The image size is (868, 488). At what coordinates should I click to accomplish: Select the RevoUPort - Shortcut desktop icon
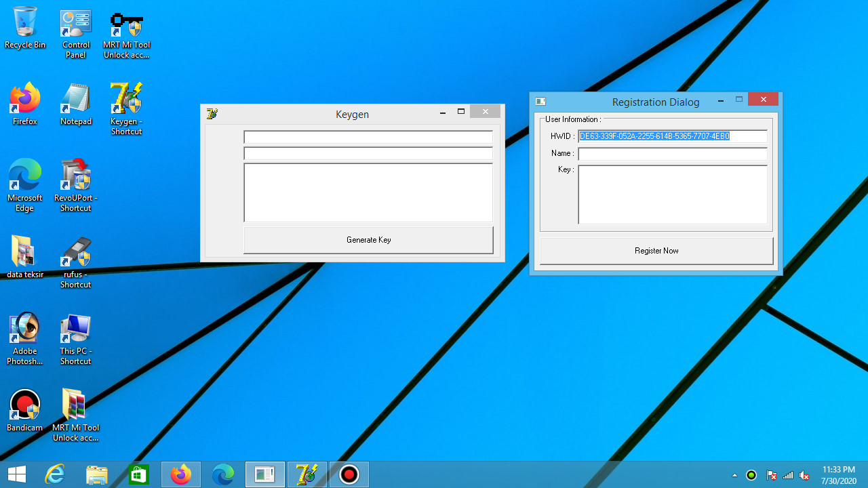(x=75, y=186)
